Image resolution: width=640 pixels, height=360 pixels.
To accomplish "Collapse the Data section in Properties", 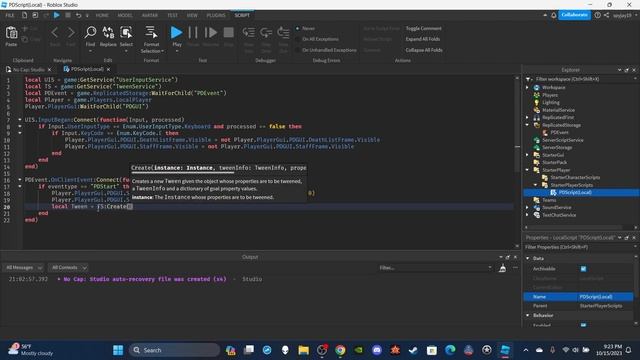I will click(528, 258).
